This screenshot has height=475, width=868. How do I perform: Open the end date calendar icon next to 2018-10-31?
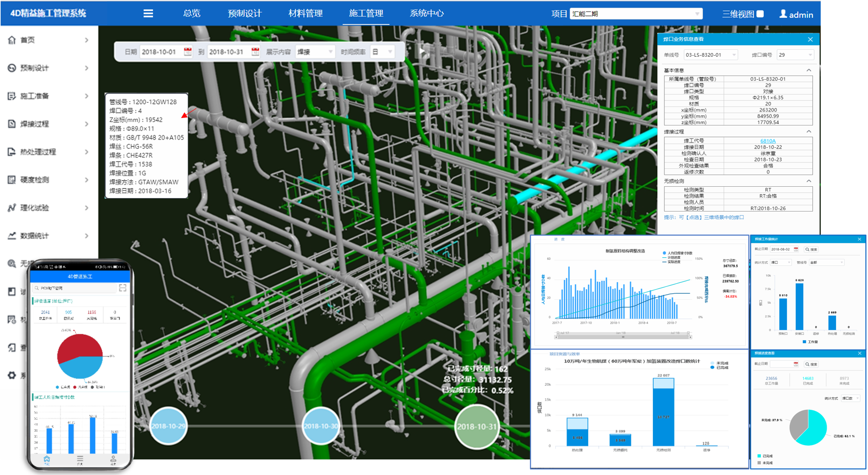tap(255, 52)
